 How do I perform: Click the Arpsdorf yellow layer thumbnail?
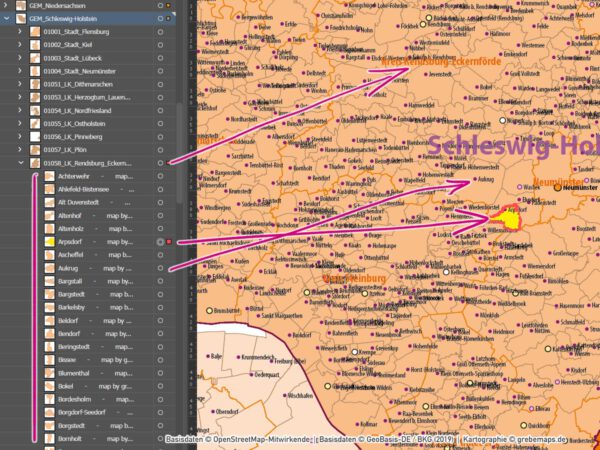[50, 242]
